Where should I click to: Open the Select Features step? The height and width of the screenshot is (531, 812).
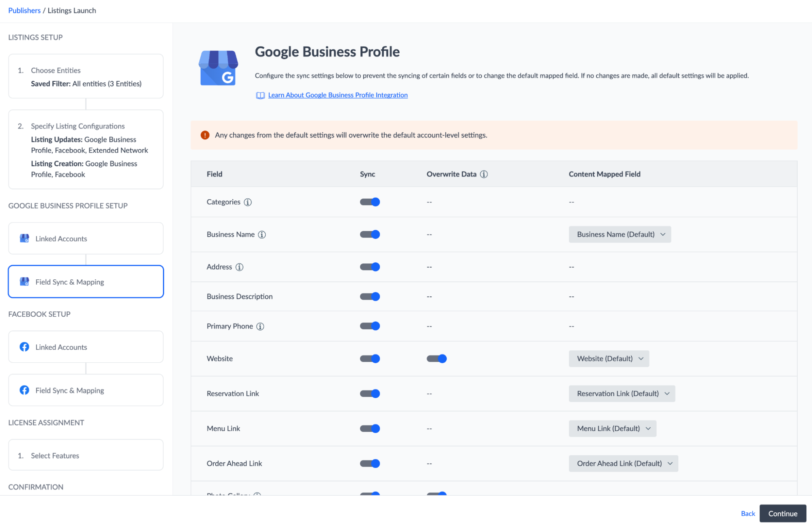tap(86, 455)
